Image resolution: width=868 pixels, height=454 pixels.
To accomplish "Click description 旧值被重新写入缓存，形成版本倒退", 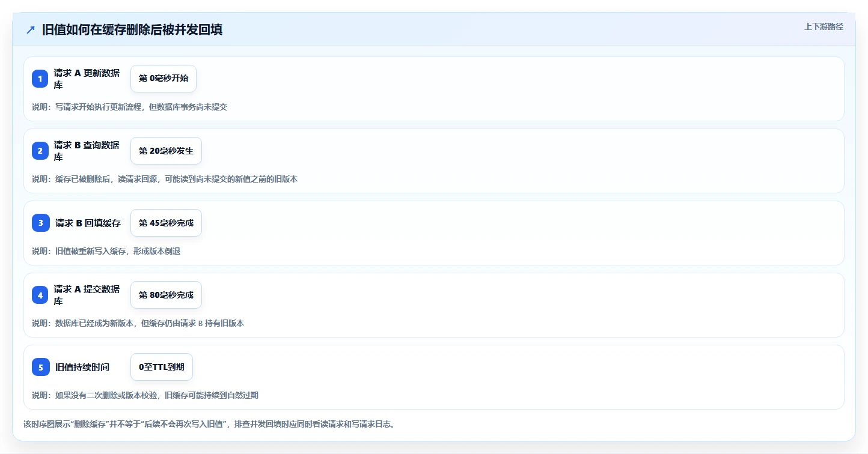I will click(106, 251).
